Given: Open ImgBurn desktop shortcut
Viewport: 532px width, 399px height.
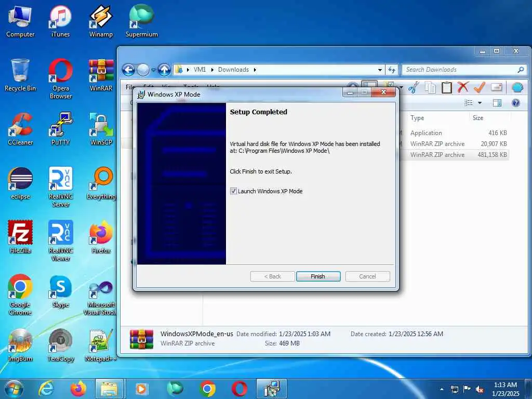Looking at the screenshot, I should point(20,345).
